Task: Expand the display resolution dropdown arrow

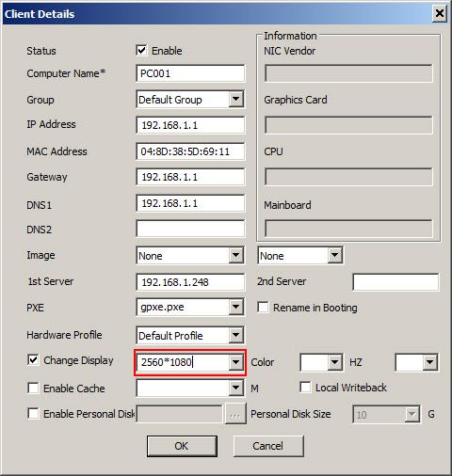Action: coord(235,362)
